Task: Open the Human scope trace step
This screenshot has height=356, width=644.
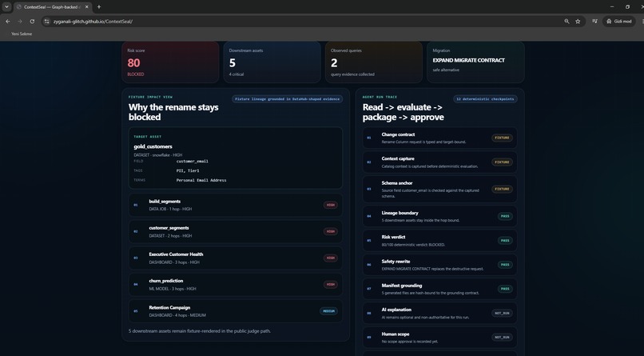Action: (439, 338)
